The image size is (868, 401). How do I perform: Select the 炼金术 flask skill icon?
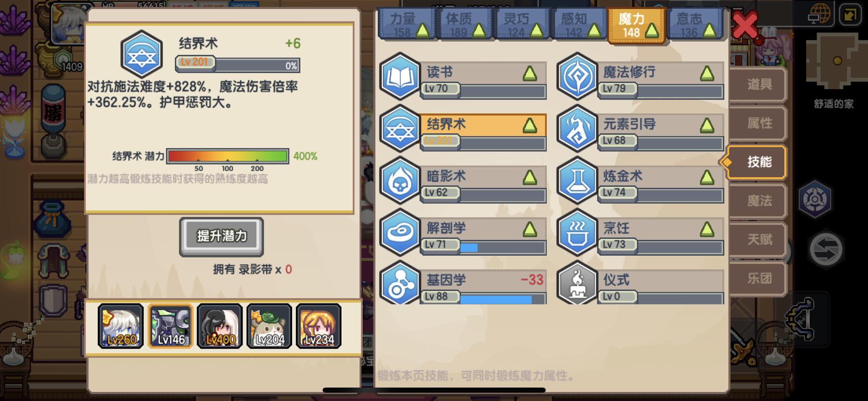(576, 181)
